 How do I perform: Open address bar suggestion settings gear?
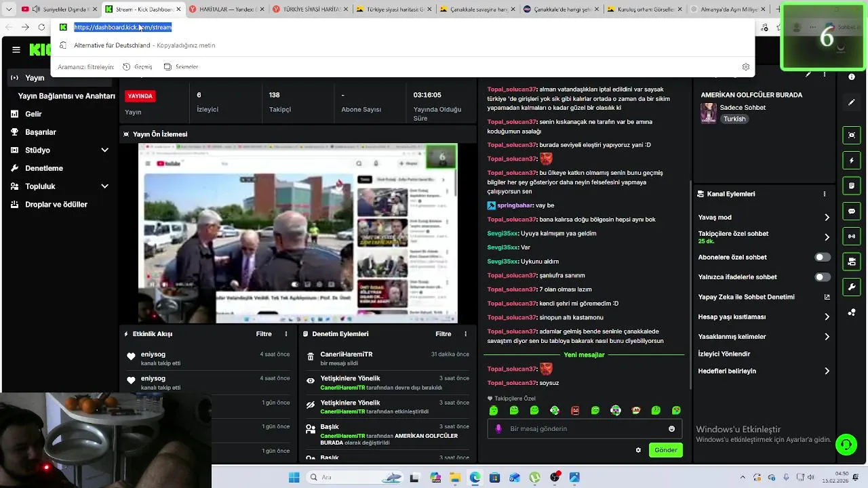pos(746,67)
